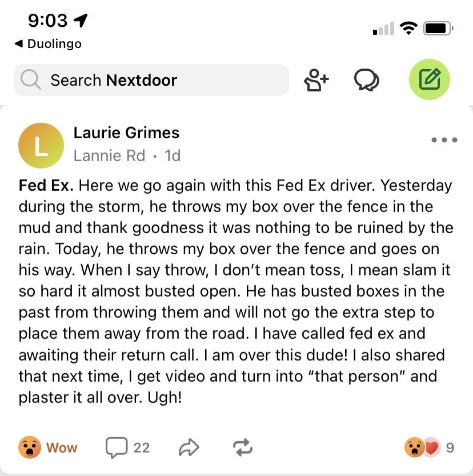Viewport: 473px width, 476px height.
Task: Tap the 9:03 clock time
Action: coord(47,21)
